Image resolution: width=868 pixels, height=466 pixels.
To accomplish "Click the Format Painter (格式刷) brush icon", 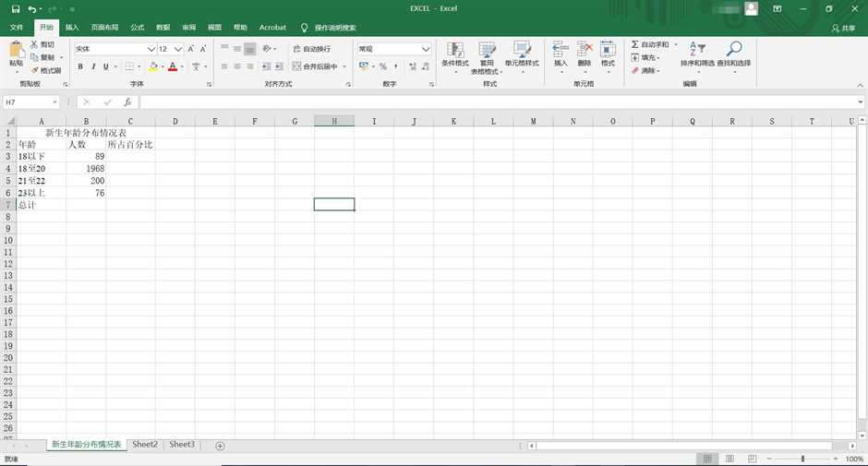I will tap(34, 70).
